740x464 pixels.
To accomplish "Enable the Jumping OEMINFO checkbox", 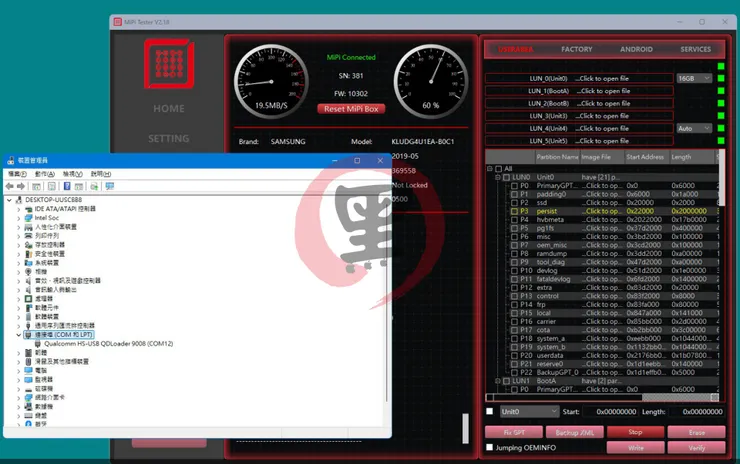I will coord(489,447).
